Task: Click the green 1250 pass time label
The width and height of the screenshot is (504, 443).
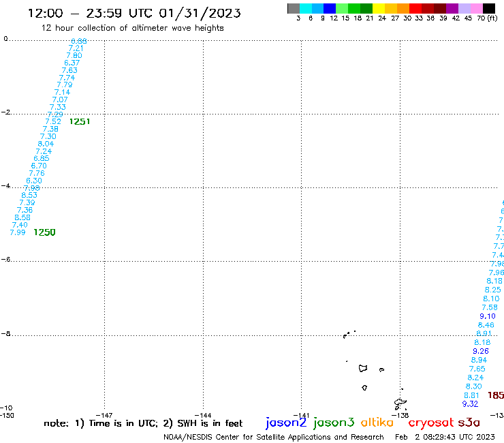Action: [45, 232]
